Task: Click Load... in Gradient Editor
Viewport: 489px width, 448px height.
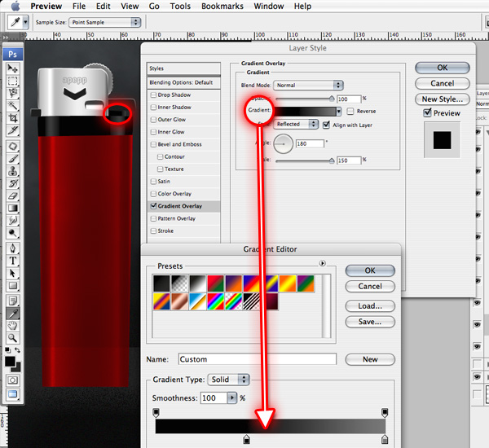Action: click(369, 306)
